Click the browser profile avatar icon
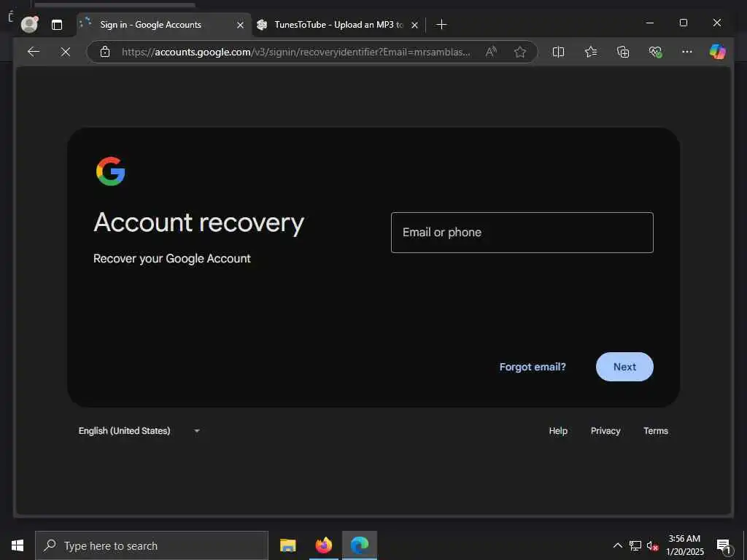747x560 pixels. [x=29, y=24]
